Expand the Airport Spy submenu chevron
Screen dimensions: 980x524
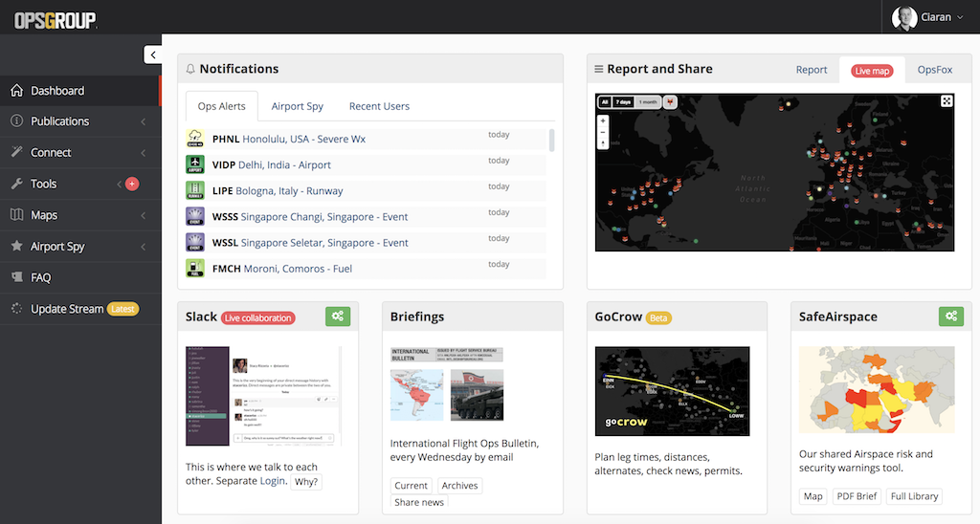click(x=144, y=247)
